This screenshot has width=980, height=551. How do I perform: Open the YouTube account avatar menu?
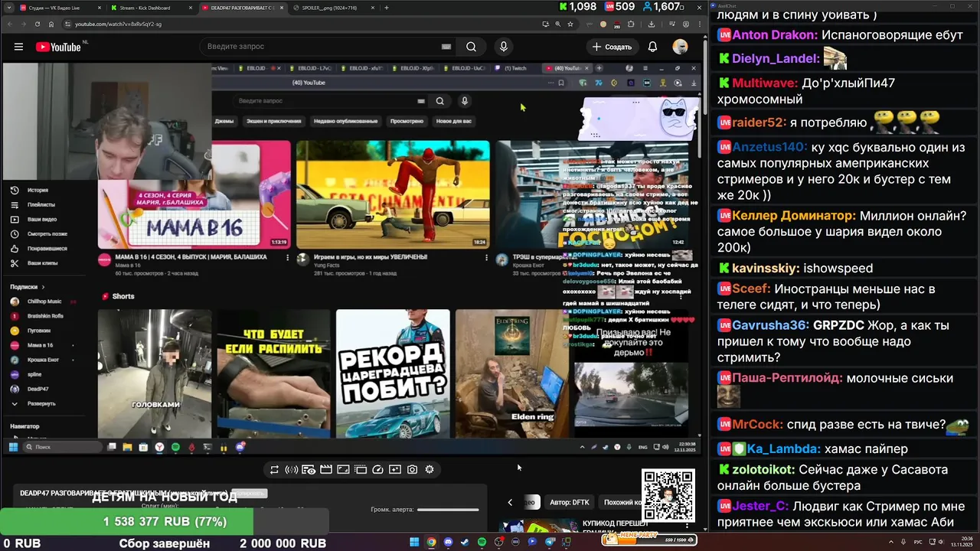pyautogui.click(x=680, y=47)
